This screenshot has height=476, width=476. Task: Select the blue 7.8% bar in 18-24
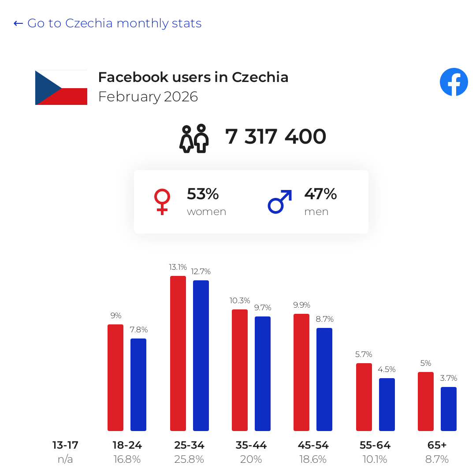(138, 385)
